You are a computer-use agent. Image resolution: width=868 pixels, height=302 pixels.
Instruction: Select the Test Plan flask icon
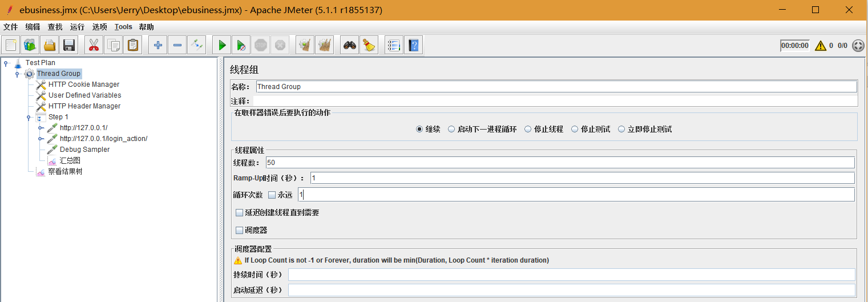tap(18, 63)
